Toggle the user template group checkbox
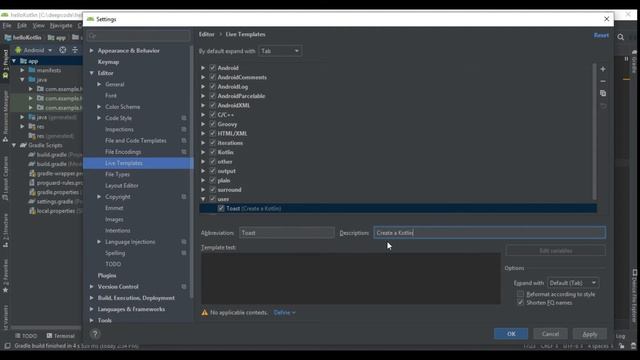Screen dimensions: 640x360 pyautogui.click(x=213, y=199)
